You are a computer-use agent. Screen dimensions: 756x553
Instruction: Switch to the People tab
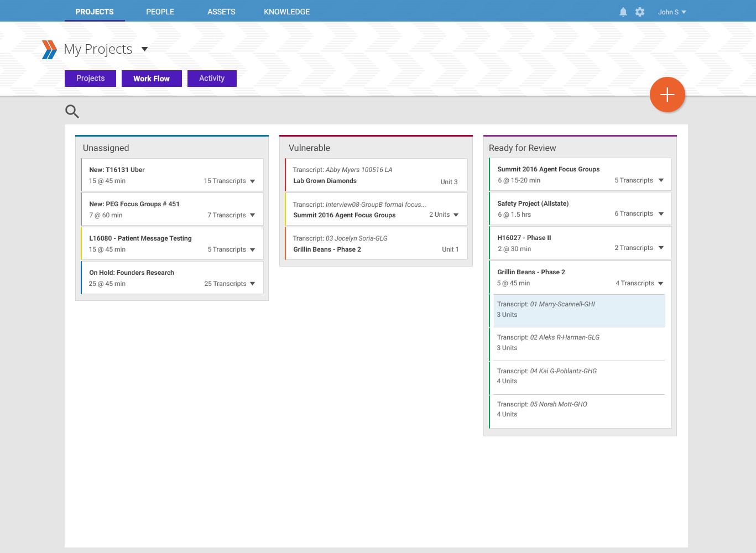click(160, 12)
